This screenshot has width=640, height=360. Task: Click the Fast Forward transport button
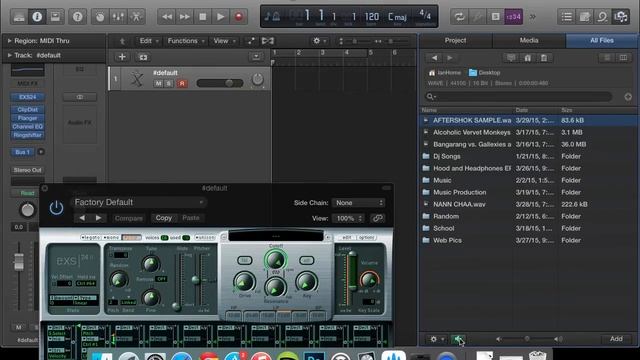(184, 17)
